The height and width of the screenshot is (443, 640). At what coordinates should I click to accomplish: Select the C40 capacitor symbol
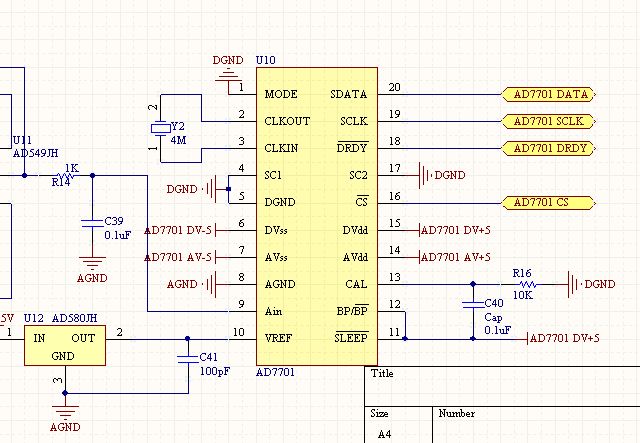[473, 304]
